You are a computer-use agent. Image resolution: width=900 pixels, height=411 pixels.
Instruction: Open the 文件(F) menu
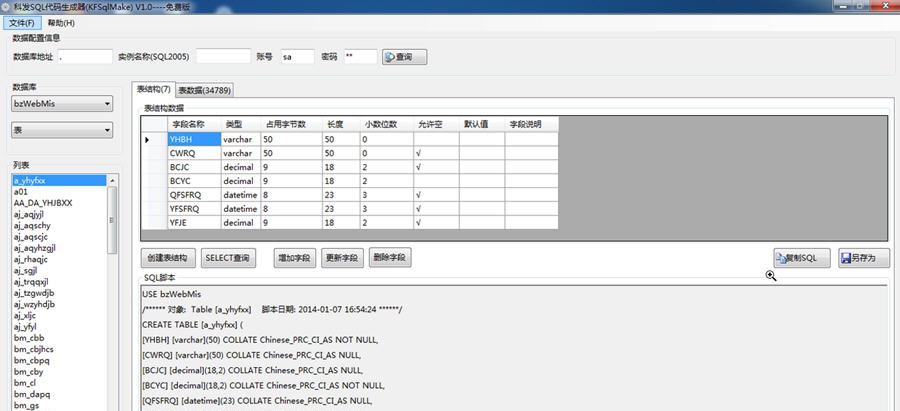point(22,23)
